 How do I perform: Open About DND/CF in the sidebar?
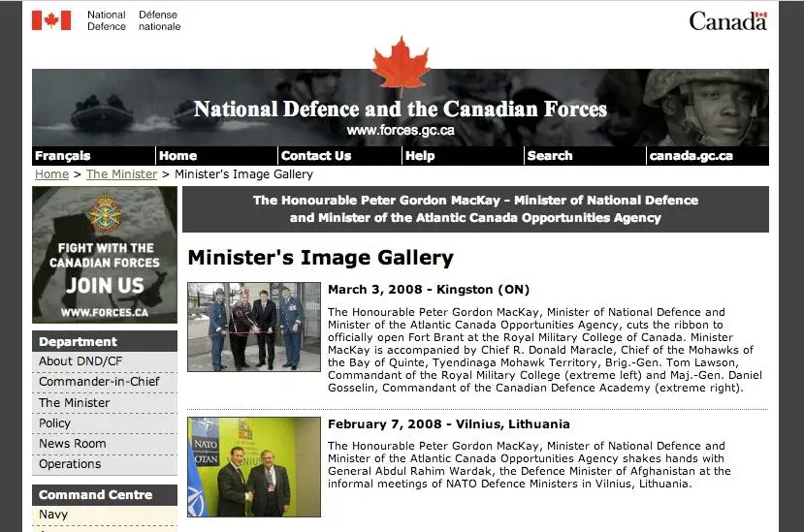click(105, 361)
